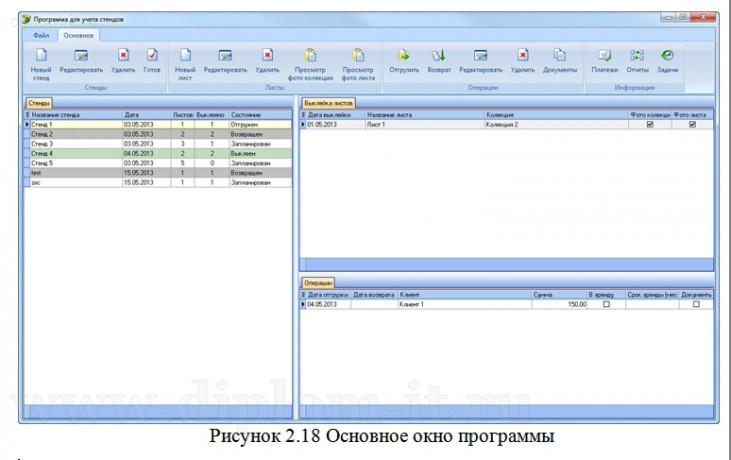This screenshot has height=460, width=731.
Task: Select the Стенд 3 row
Action: pos(158,144)
